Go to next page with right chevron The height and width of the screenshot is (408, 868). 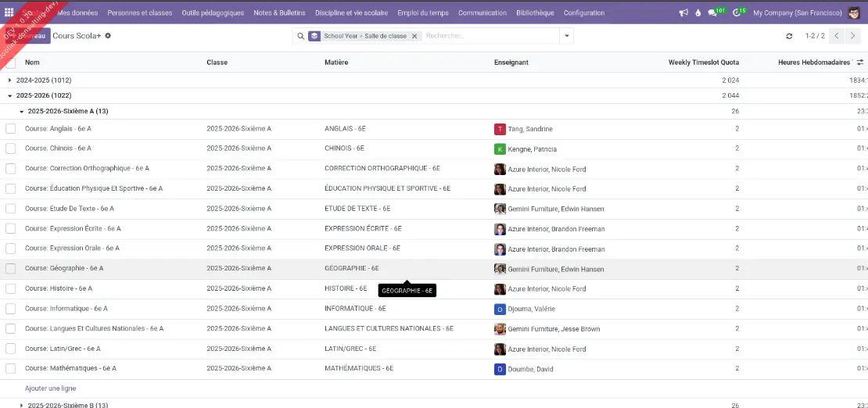(x=852, y=36)
